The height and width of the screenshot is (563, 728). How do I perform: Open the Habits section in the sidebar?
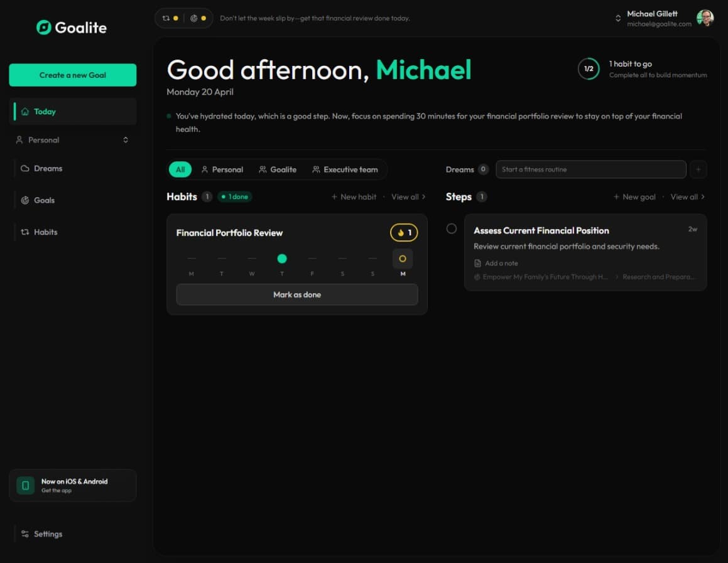coord(46,232)
